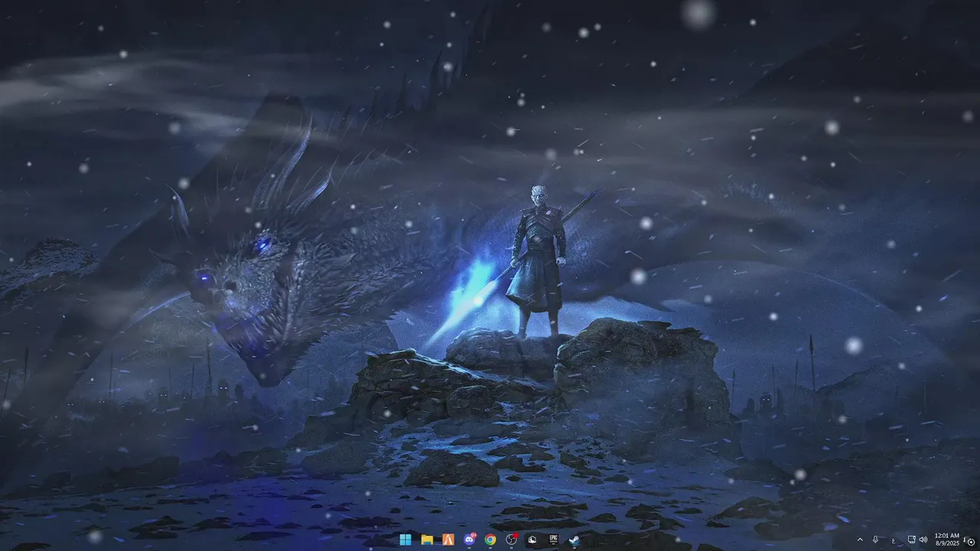Open Discord from the taskbar
The image size is (980, 551).
(x=469, y=540)
